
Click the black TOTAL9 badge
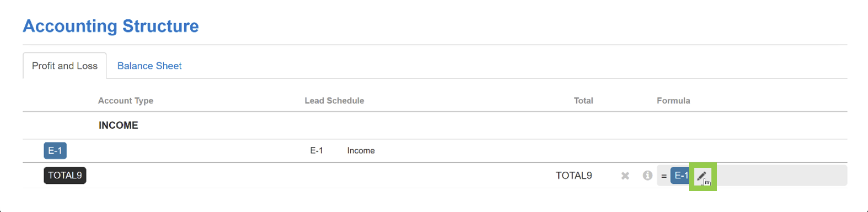65,176
